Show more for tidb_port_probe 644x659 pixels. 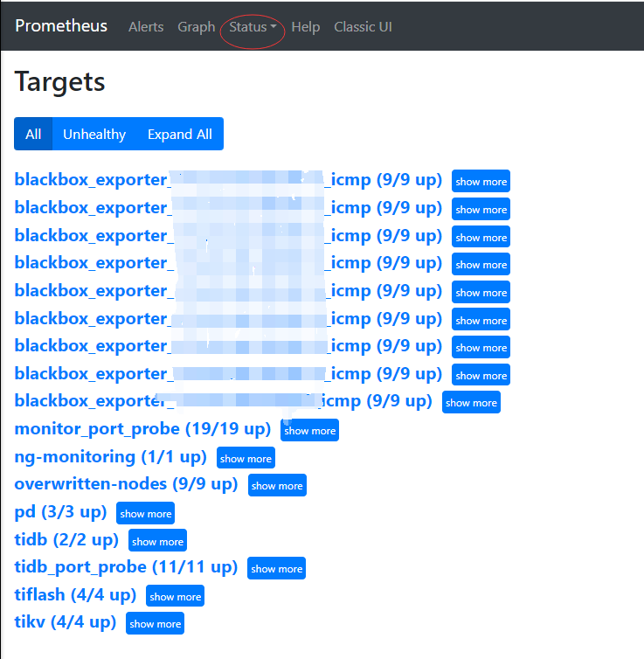click(276, 568)
